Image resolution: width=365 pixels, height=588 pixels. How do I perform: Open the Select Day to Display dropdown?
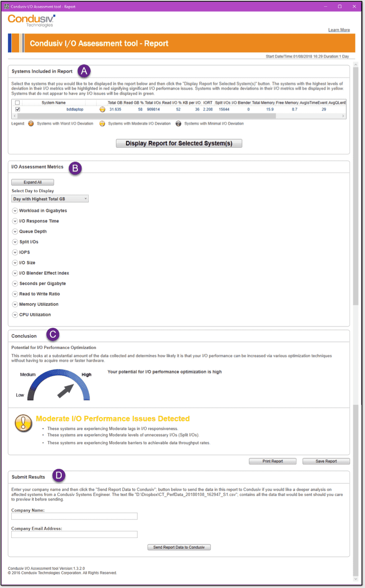point(50,198)
